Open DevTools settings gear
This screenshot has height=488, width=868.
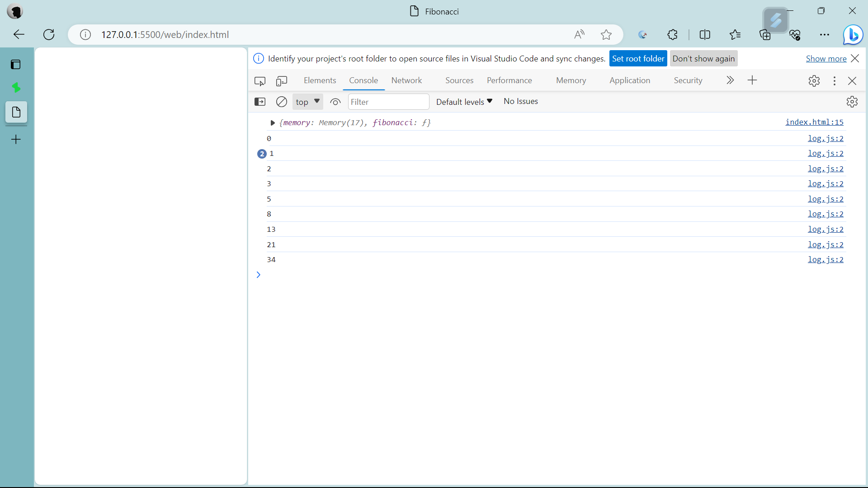coord(814,81)
